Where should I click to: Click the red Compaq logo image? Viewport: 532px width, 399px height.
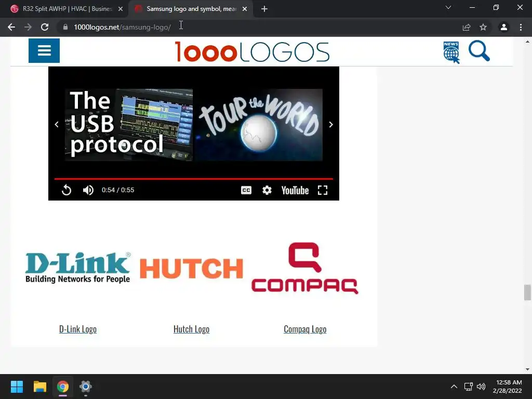[304, 268]
